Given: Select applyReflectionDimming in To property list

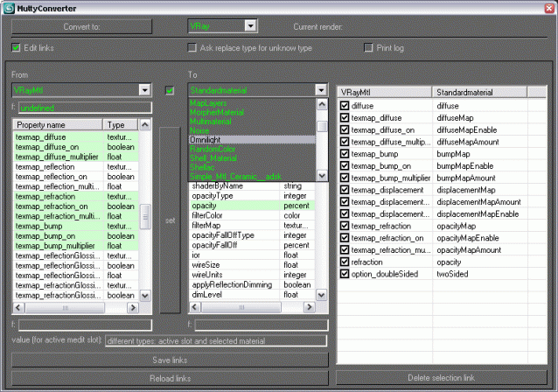Looking at the screenshot, I should coord(252,284).
